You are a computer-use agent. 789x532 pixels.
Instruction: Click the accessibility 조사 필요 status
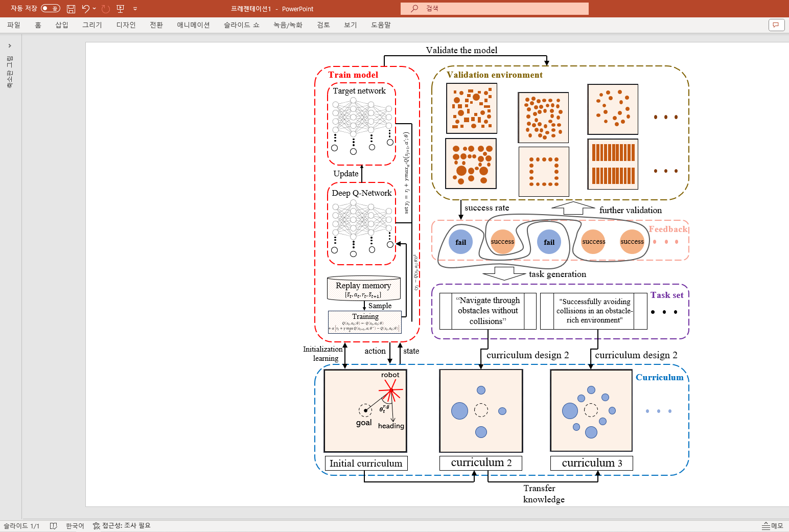coord(122,526)
